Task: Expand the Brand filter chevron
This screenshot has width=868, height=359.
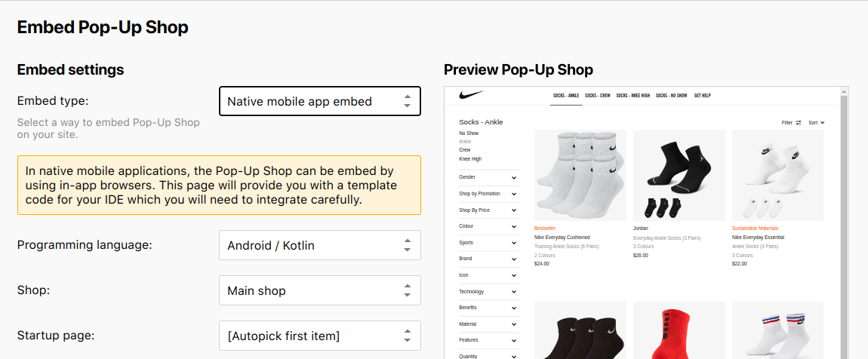Action: [514, 259]
